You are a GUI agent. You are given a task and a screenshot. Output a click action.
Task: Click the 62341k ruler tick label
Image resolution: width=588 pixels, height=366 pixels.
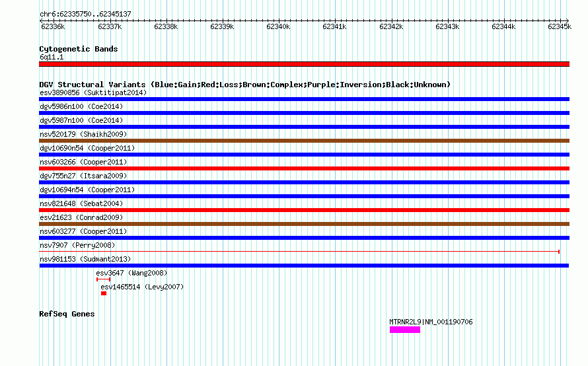coord(334,27)
